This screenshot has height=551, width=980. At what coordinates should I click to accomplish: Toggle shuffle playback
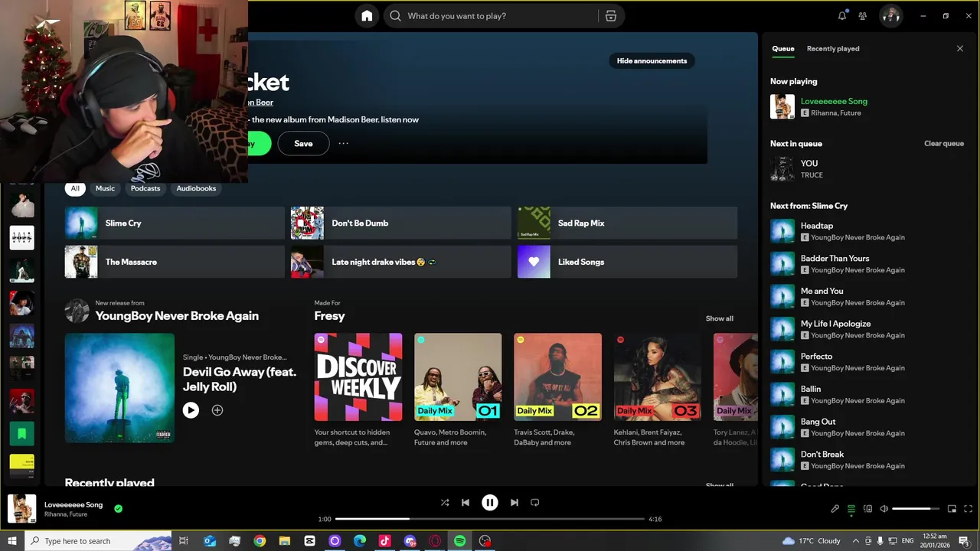[x=445, y=503]
